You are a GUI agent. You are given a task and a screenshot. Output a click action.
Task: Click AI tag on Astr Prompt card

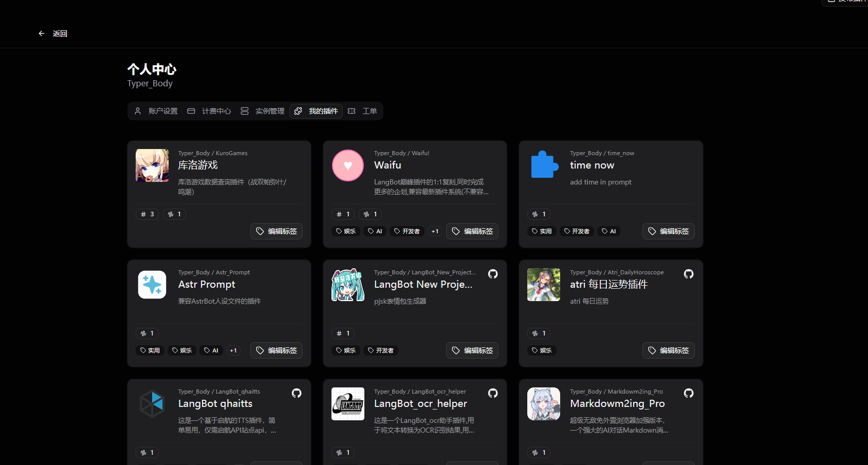pyautogui.click(x=211, y=350)
